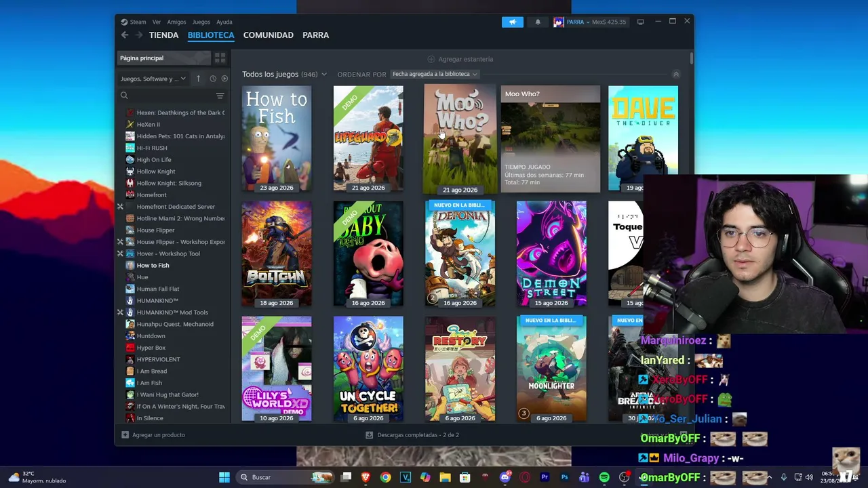Switch library to collections grid view icon
868x488 pixels.
click(220, 58)
